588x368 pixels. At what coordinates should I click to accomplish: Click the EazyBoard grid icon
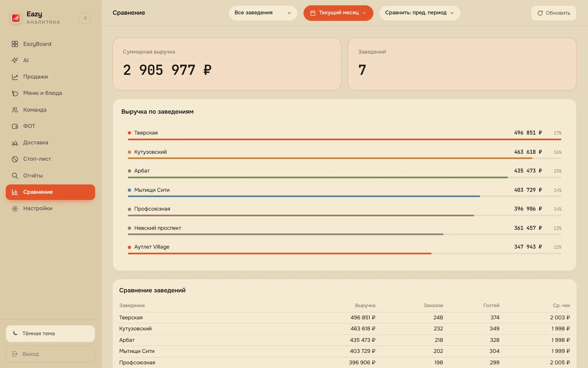pos(15,44)
